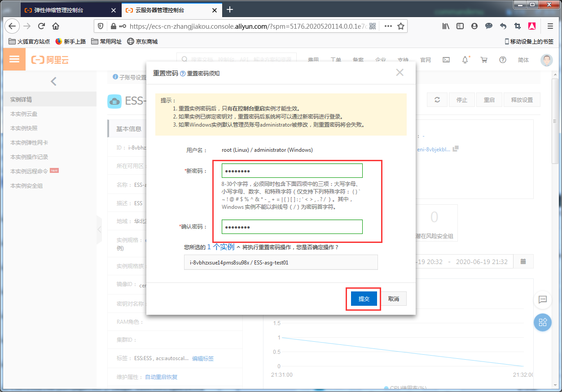Open the notifications bell icon
The image size is (562, 392).
tap(465, 60)
